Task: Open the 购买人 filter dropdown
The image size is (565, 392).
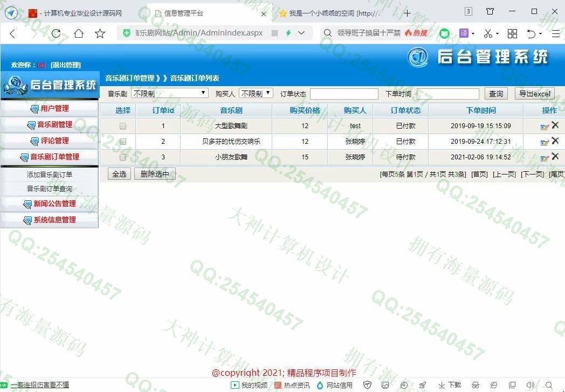Action: click(x=256, y=93)
